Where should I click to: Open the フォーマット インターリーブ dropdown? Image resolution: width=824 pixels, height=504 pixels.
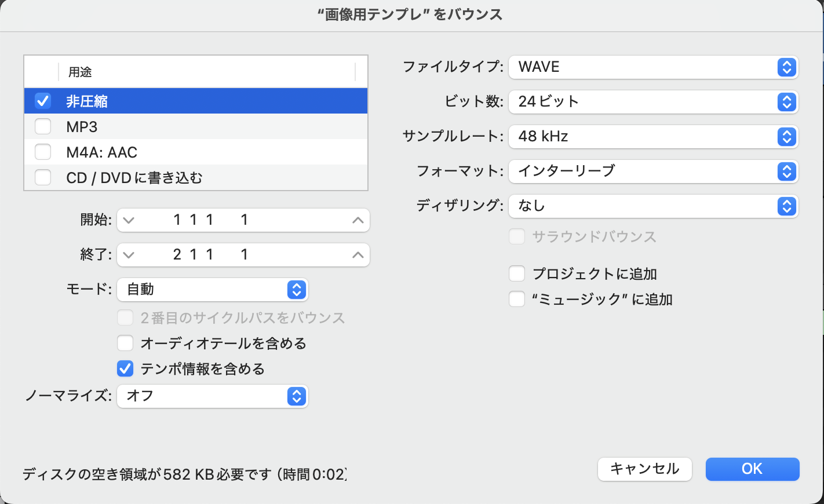[x=653, y=171]
